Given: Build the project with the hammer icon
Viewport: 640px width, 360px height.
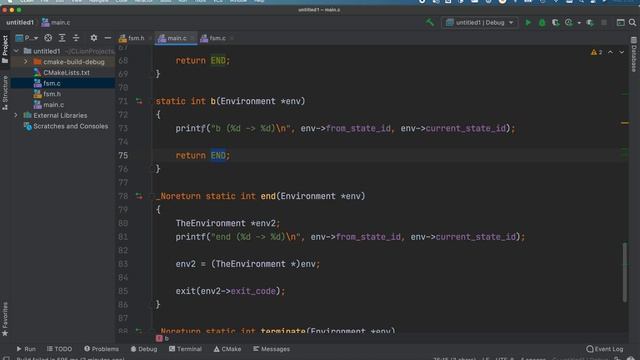Looking at the screenshot, I should pos(430,22).
